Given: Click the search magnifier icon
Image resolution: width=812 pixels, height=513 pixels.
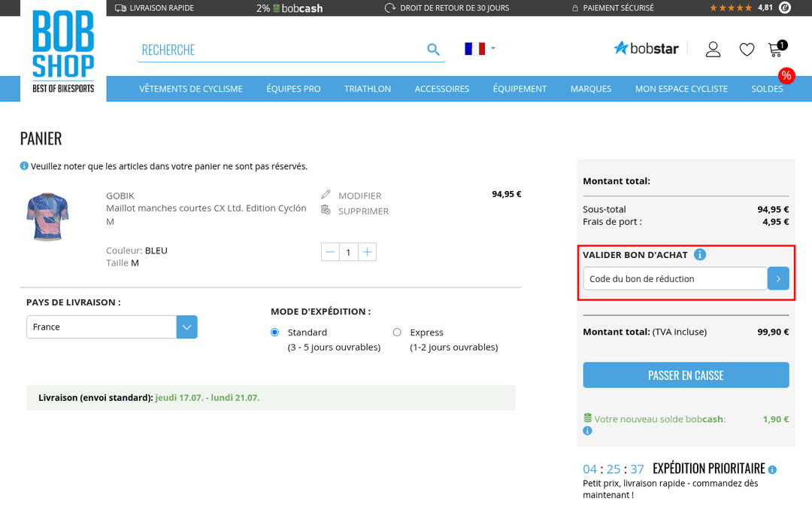Looking at the screenshot, I should [x=433, y=49].
